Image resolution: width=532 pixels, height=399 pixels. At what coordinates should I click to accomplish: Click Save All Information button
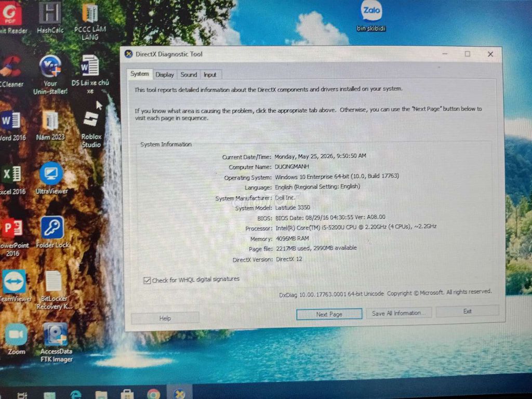pyautogui.click(x=398, y=313)
